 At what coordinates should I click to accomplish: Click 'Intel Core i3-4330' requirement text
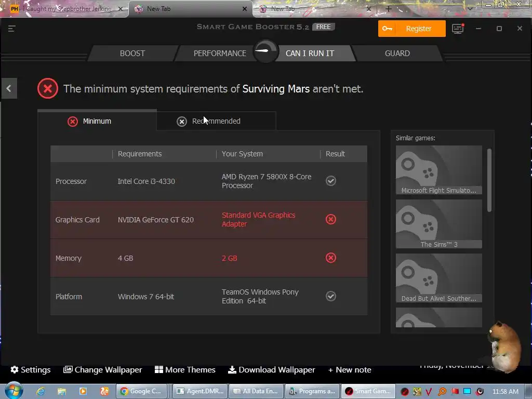click(146, 181)
